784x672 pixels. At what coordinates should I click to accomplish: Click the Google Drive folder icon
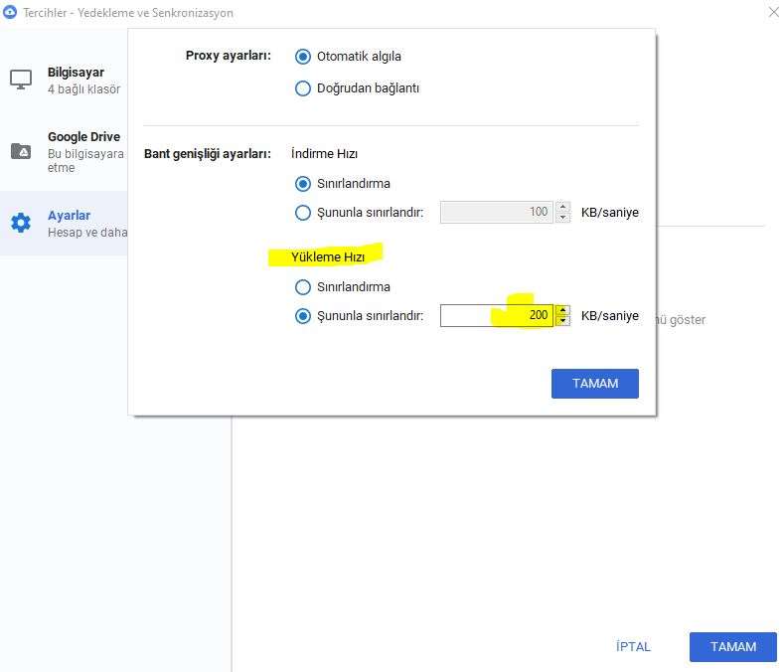(x=21, y=151)
